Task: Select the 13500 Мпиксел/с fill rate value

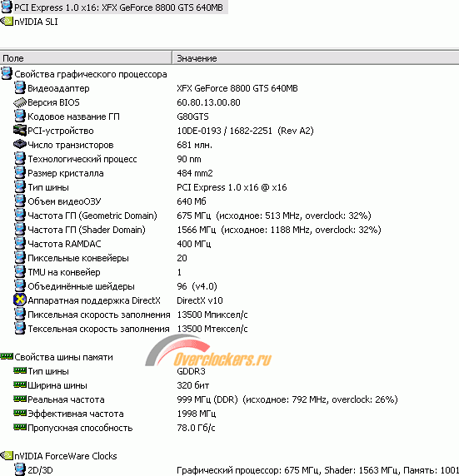Action: point(212,315)
